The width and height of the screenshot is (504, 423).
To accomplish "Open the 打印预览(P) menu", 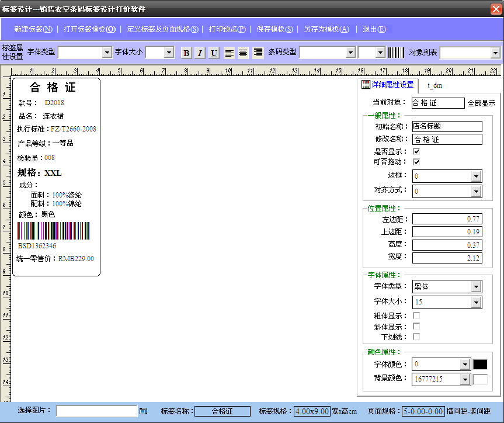I will tap(227, 29).
